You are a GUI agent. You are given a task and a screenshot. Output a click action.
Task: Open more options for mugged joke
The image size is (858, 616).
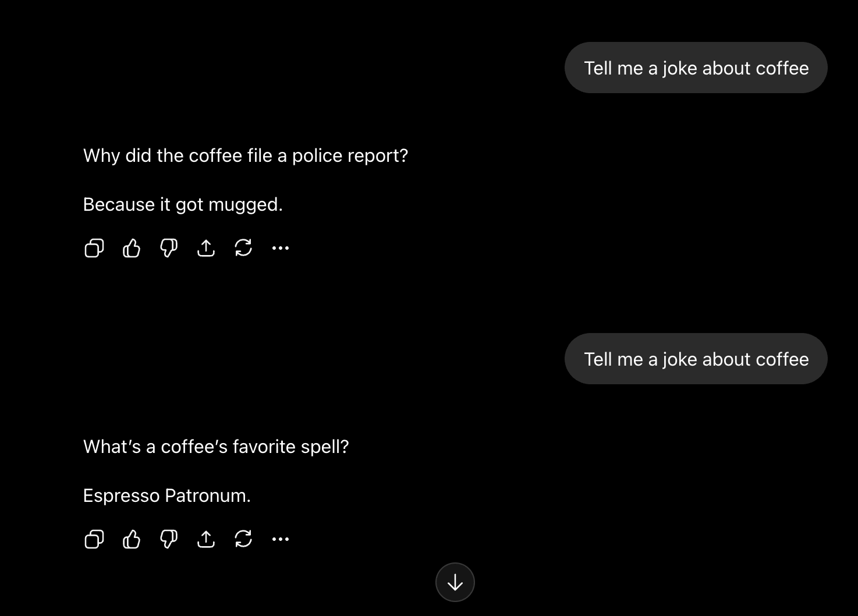pos(281,249)
